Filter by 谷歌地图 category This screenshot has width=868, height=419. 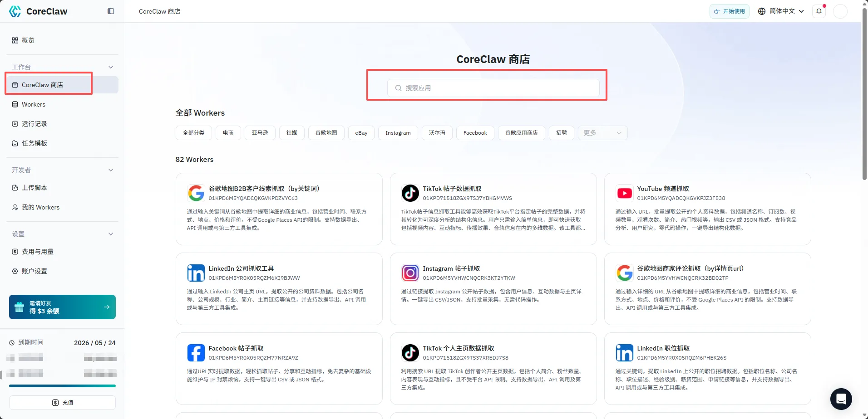[x=326, y=133]
